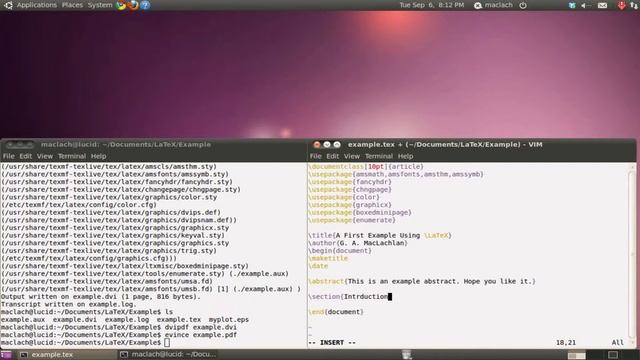The image size is (640, 360).
Task: Open Edit menu in VIM window
Action: coord(333,156)
